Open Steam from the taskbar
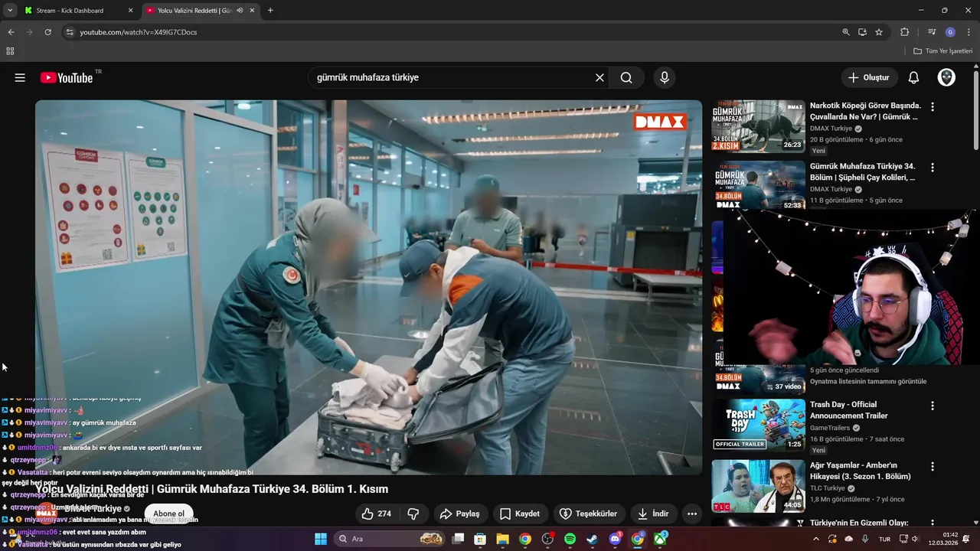 pos(592,539)
